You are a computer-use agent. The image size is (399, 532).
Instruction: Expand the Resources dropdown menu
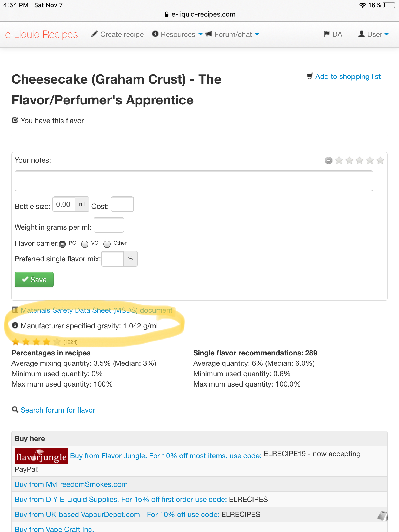[177, 34]
